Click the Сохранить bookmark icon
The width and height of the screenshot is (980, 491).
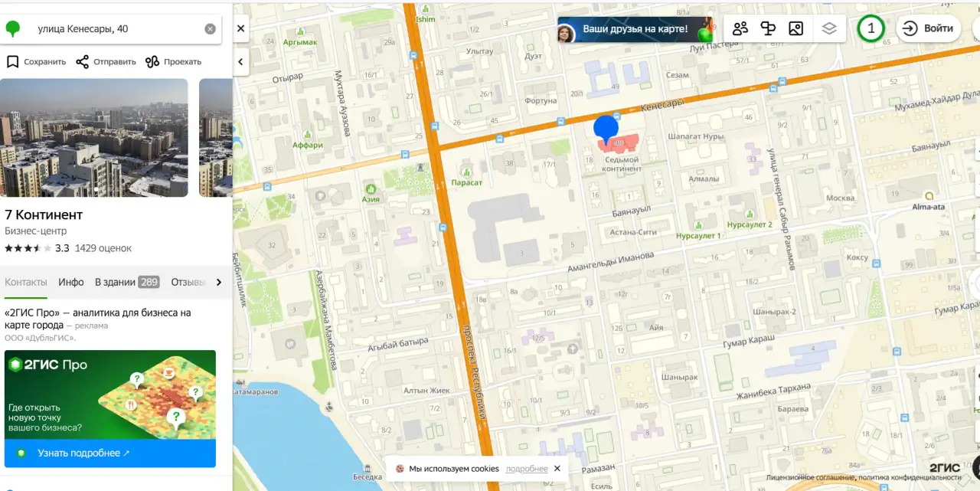pos(12,61)
